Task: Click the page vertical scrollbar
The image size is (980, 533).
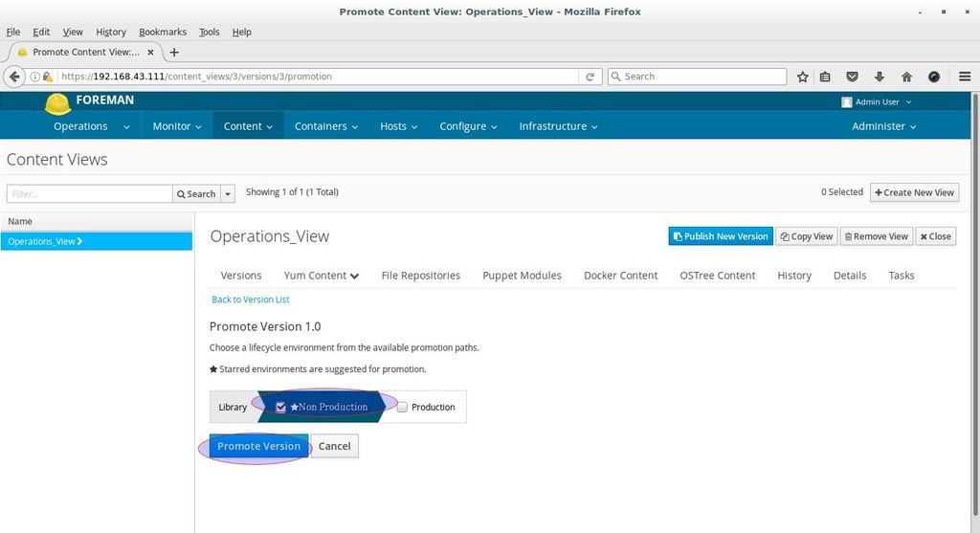Action: coord(975,306)
